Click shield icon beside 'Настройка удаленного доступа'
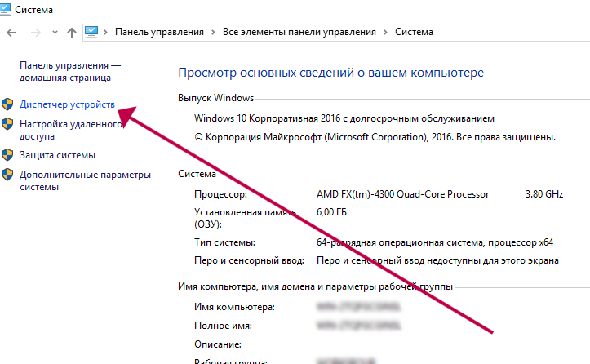Viewport: 590px width, 364px height. 7,124
